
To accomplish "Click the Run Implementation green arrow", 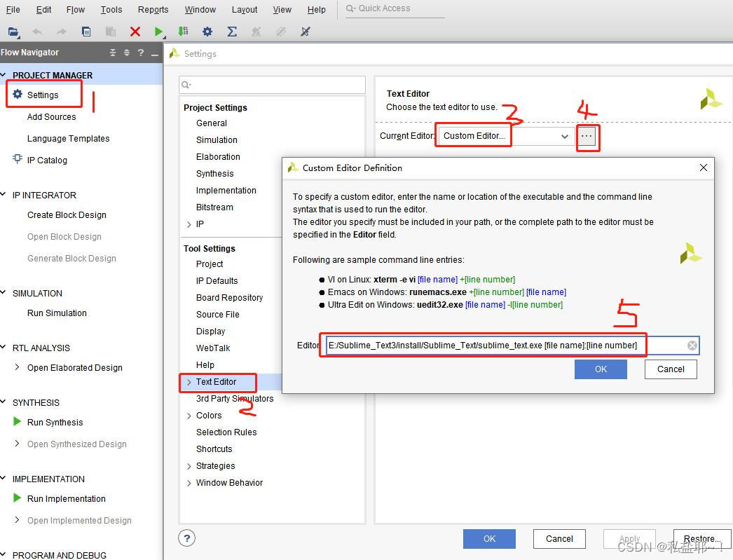I will click(18, 498).
